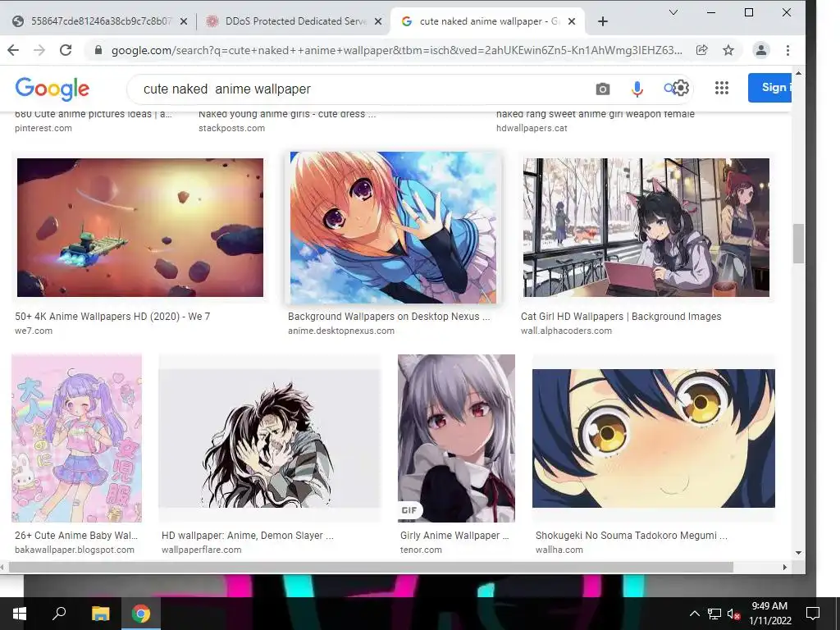Click the tenor.com source text
The image size is (840, 630).
coord(421,550)
